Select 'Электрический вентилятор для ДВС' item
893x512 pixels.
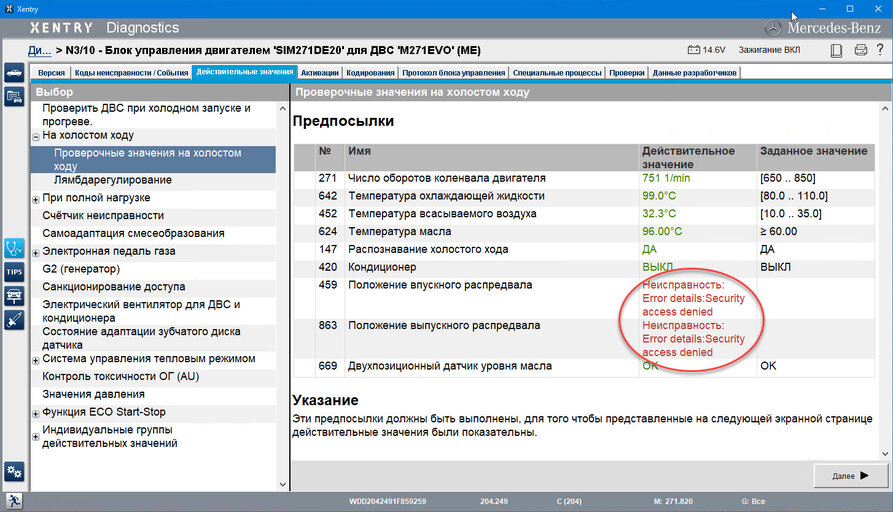pyautogui.click(x=141, y=311)
